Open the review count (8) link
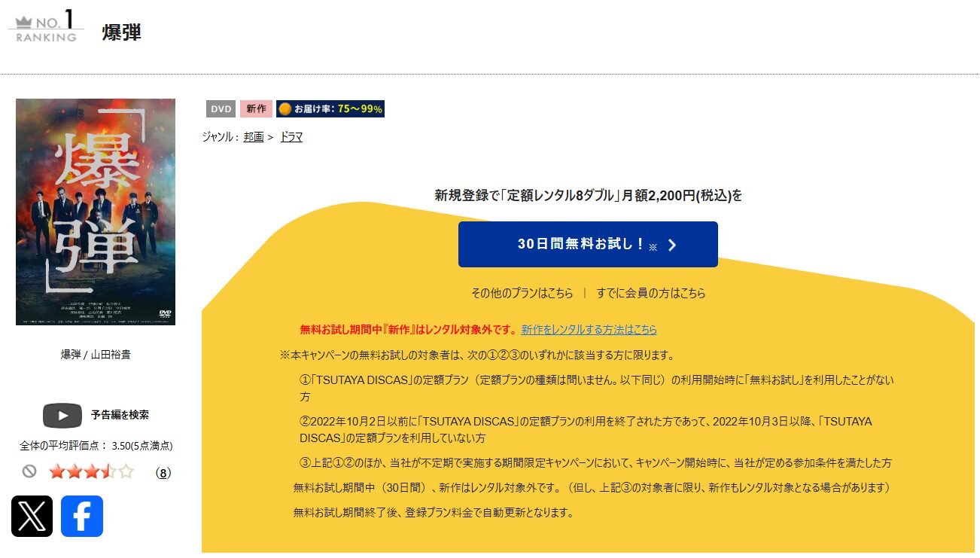Image resolution: width=980 pixels, height=558 pixels. (163, 473)
